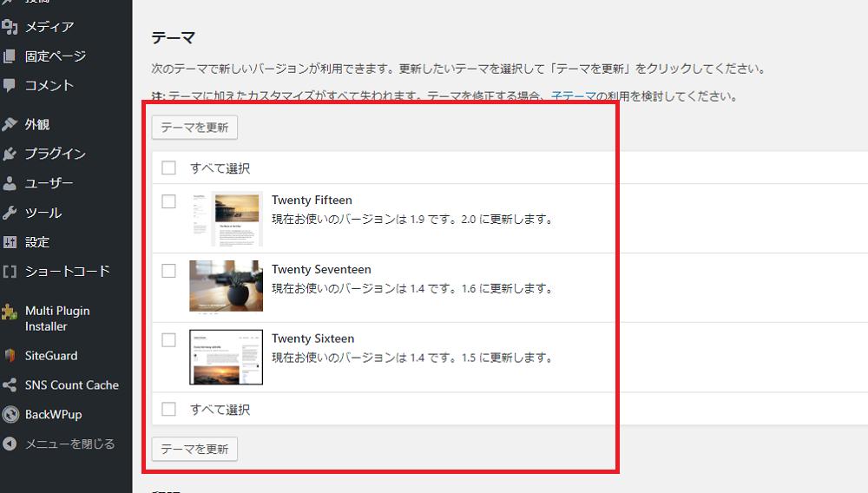
Task: Click the テーマ section heading
Action: point(174,37)
